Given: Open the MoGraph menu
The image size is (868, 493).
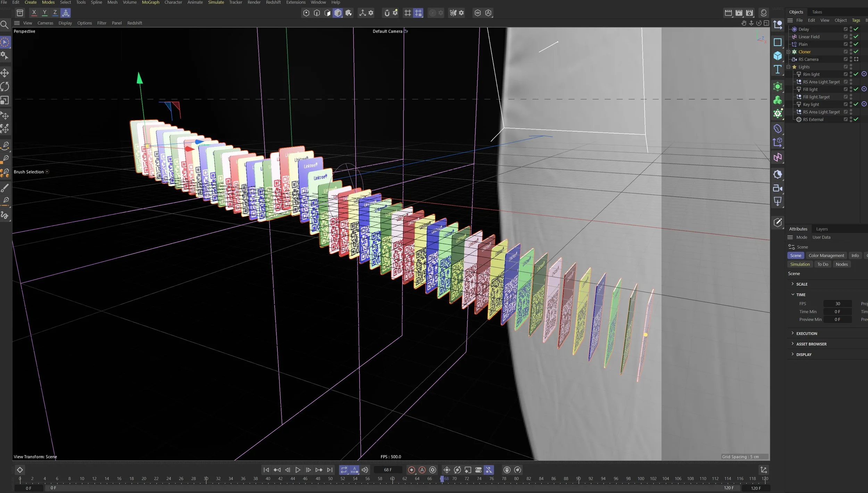Looking at the screenshot, I should pyautogui.click(x=150, y=2).
